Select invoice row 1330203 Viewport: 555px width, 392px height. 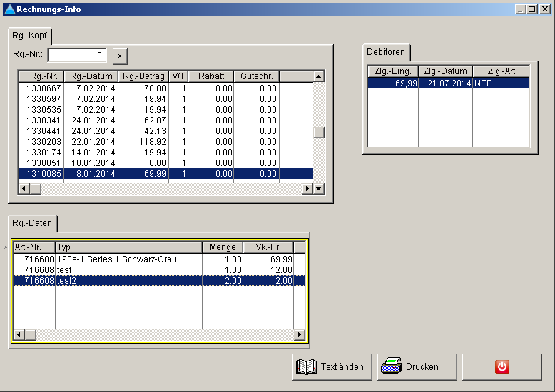pyautogui.click(x=166, y=142)
